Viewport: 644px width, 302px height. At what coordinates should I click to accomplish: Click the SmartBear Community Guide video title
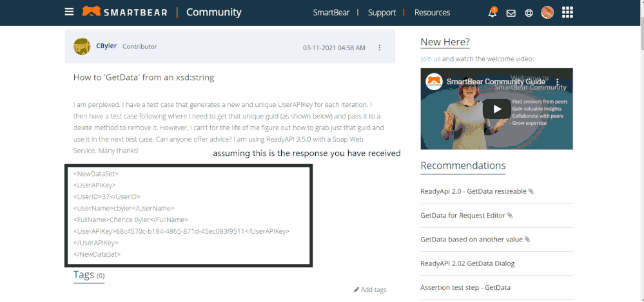496,81
